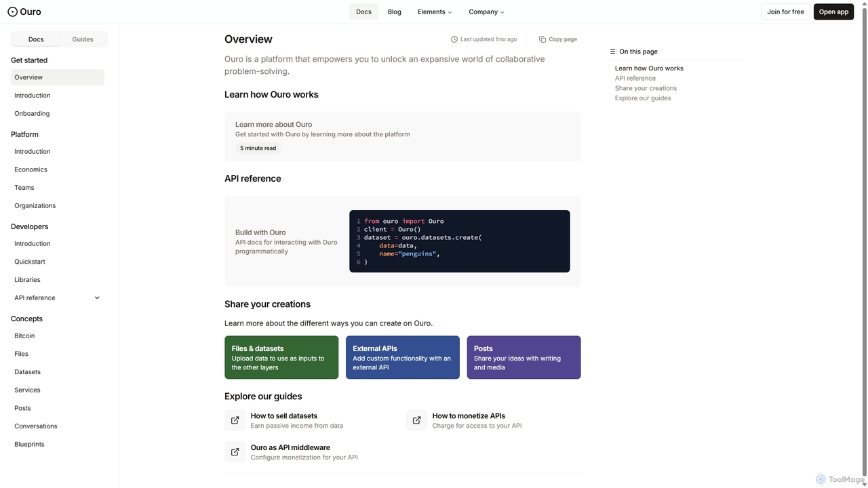Click the Open app button
The width and height of the screenshot is (868, 488).
click(x=833, y=12)
